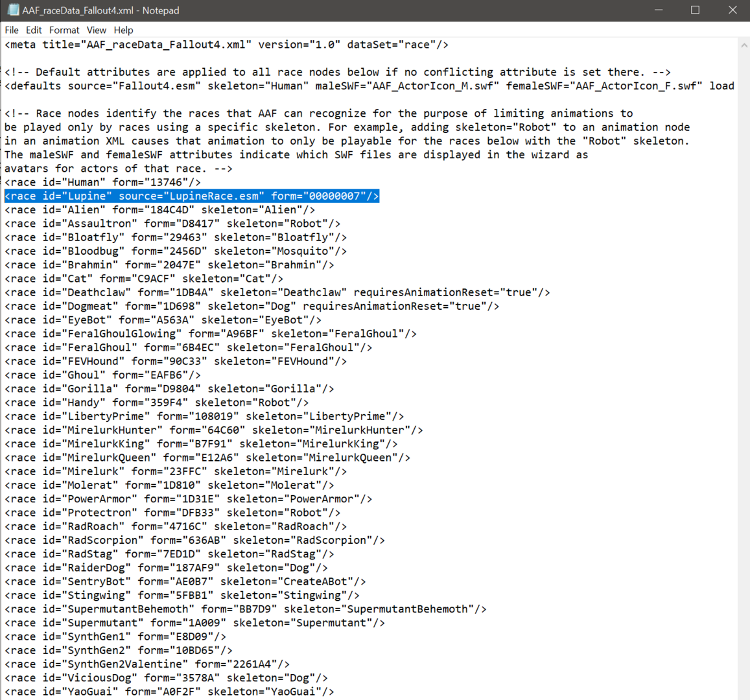Click the race id="RaiderDog" line
Image resolution: width=750 pixels, height=700 pixels.
(167, 568)
